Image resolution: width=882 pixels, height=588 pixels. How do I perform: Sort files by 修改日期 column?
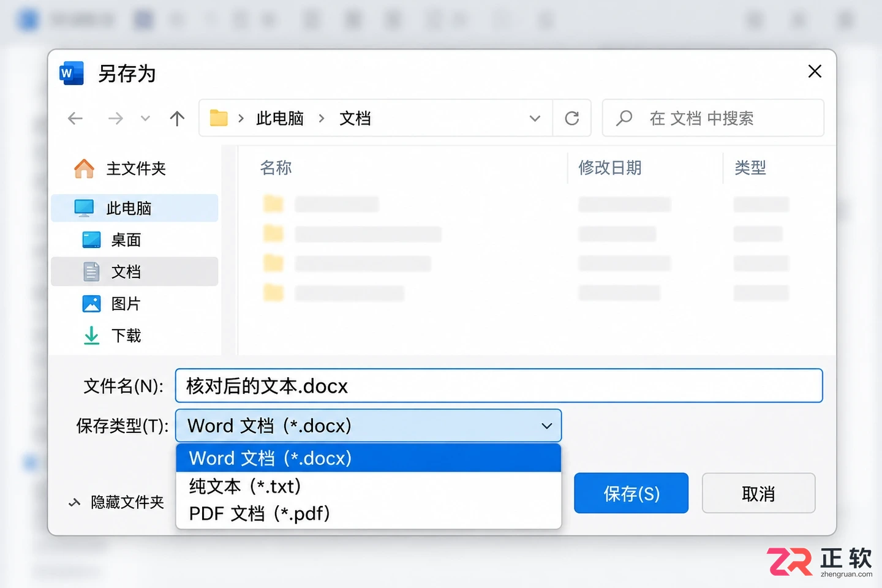(x=610, y=168)
